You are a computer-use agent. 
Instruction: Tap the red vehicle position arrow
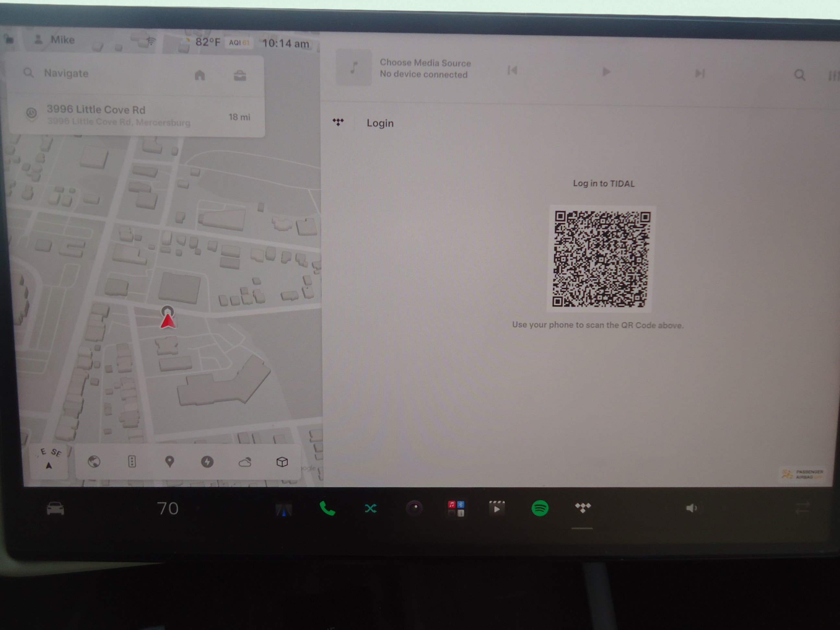point(168,321)
